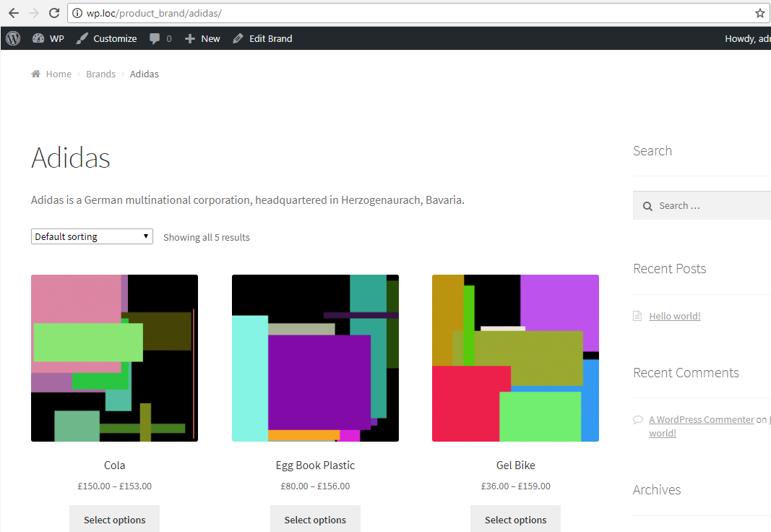Click the Recent Comments widget heading
Image resolution: width=771 pixels, height=532 pixels.
[x=686, y=373]
